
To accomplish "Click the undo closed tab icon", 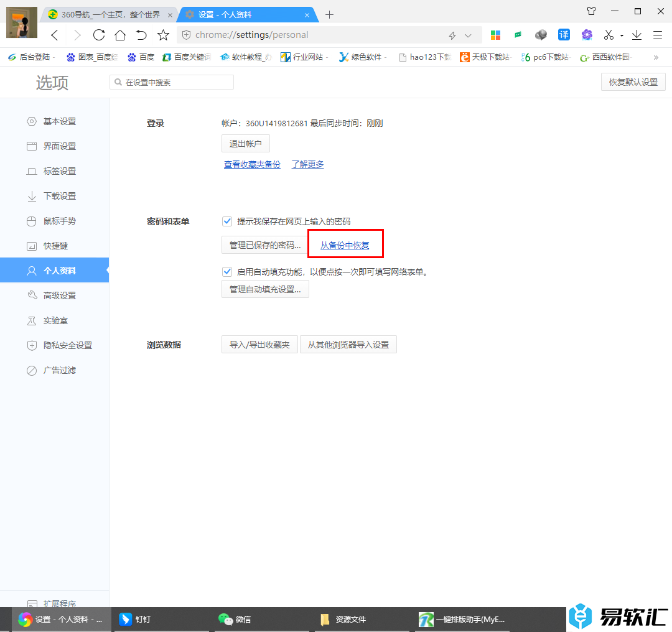I will (141, 35).
